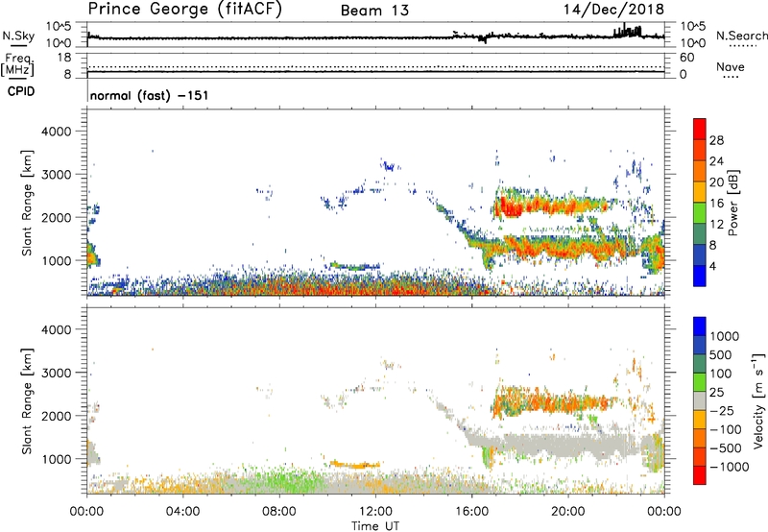
Task: Click the "-1000" tick on Velocity color bar
Action: tap(730, 467)
